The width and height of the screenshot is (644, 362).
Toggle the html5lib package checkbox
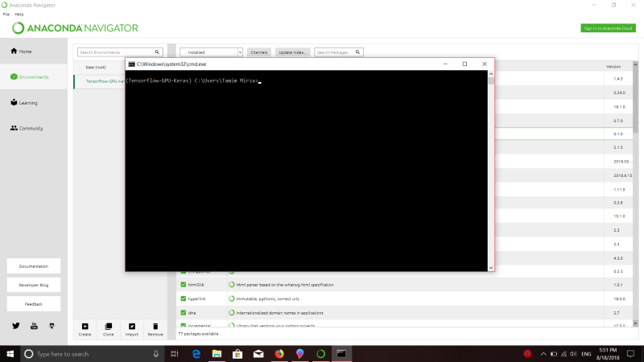point(184,285)
